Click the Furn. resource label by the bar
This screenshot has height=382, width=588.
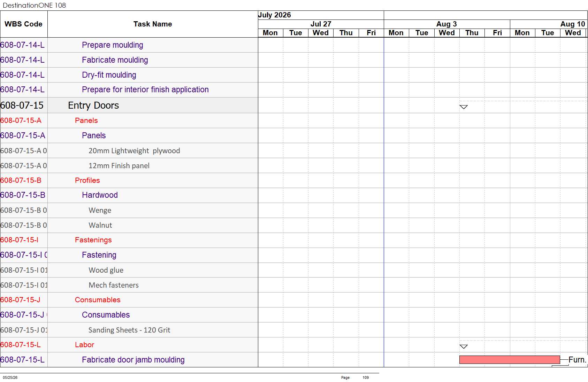pos(577,360)
